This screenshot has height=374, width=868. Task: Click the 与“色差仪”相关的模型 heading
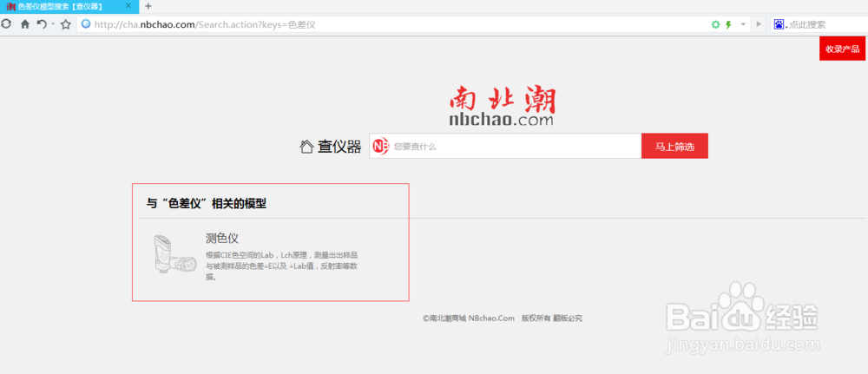click(x=206, y=204)
